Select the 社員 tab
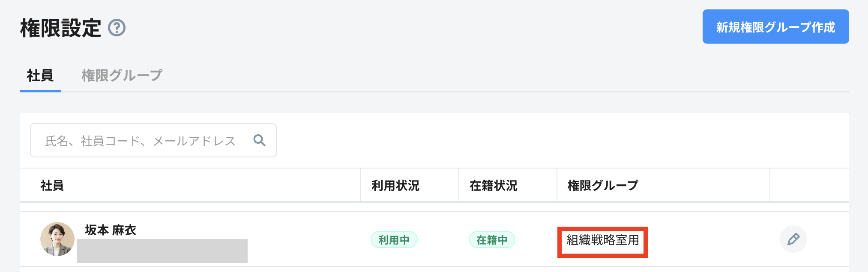This screenshot has height=272, width=868. click(x=40, y=75)
